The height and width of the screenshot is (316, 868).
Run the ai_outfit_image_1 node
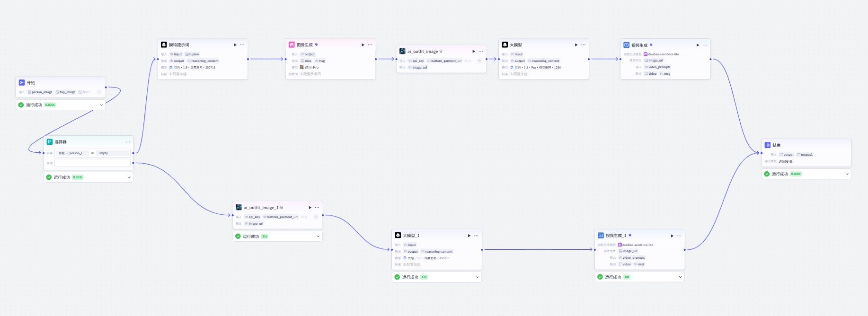[310, 208]
